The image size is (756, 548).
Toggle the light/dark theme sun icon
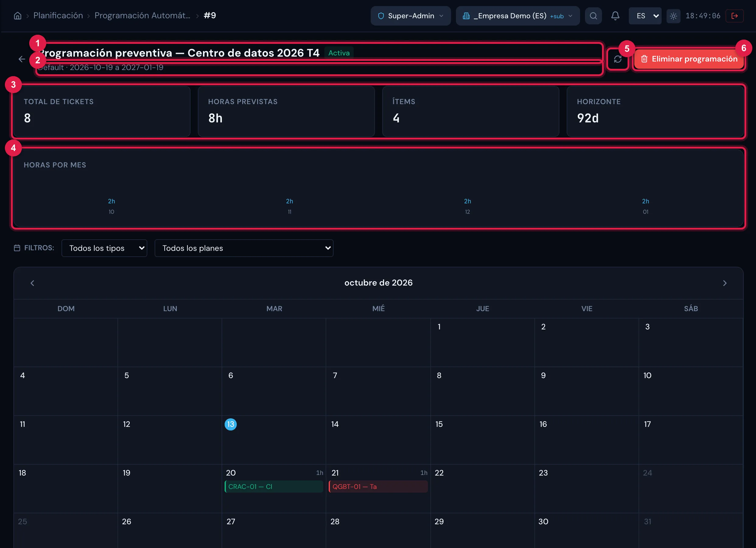click(x=673, y=16)
